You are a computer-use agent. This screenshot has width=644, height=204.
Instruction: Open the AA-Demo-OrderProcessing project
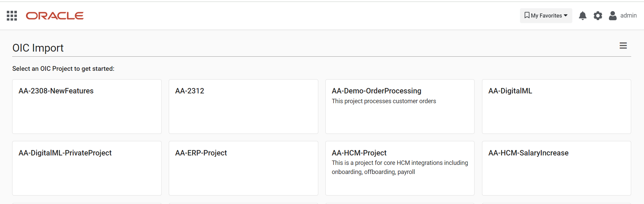coord(400,107)
